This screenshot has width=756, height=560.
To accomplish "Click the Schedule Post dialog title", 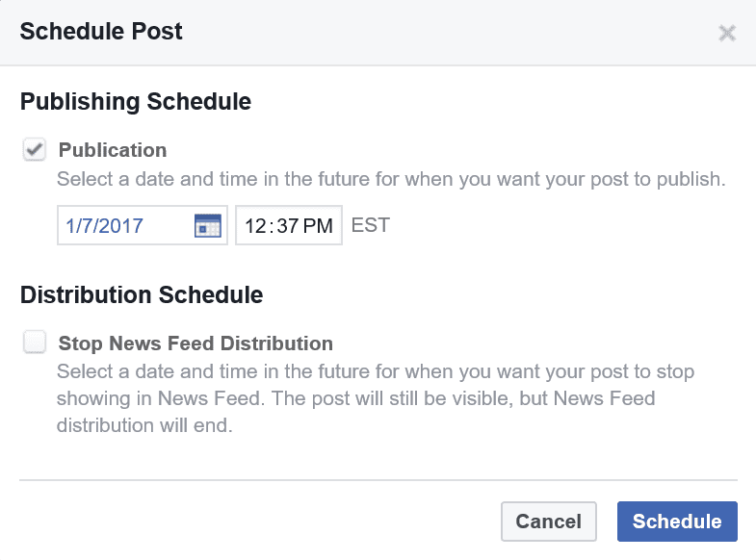I will [x=101, y=32].
